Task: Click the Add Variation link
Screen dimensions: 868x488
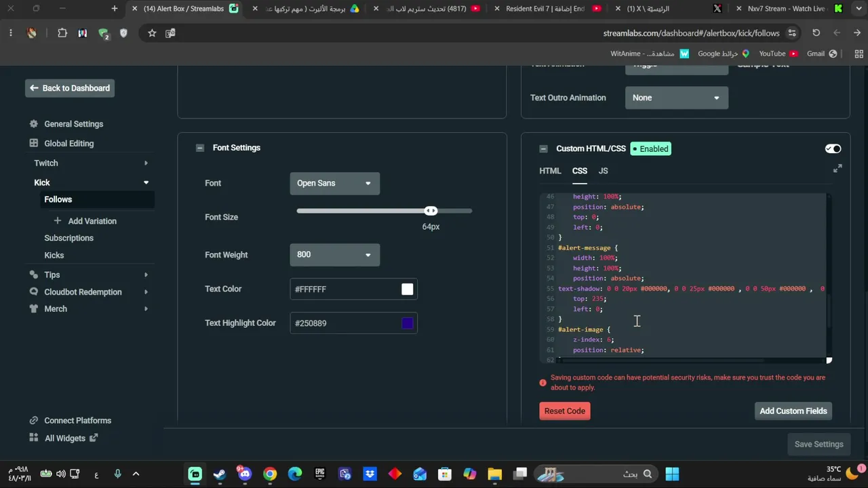Action: coord(92,221)
